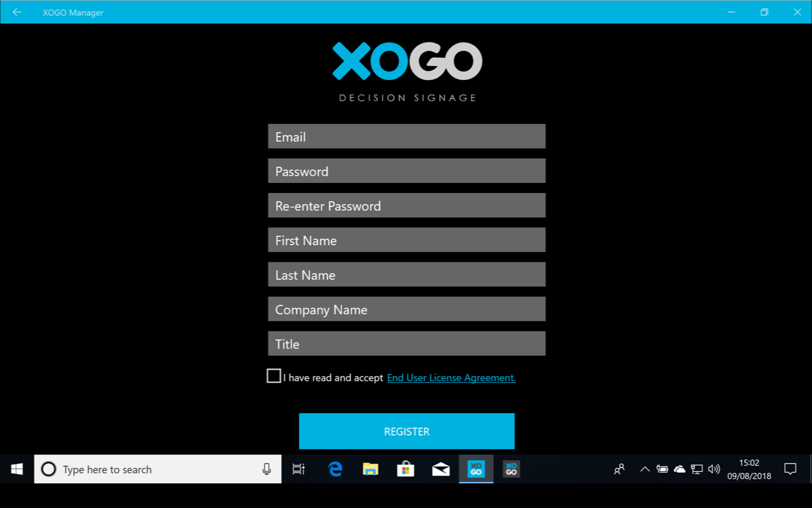The height and width of the screenshot is (508, 812).
Task: Select the Company Name field
Action: pos(407,309)
